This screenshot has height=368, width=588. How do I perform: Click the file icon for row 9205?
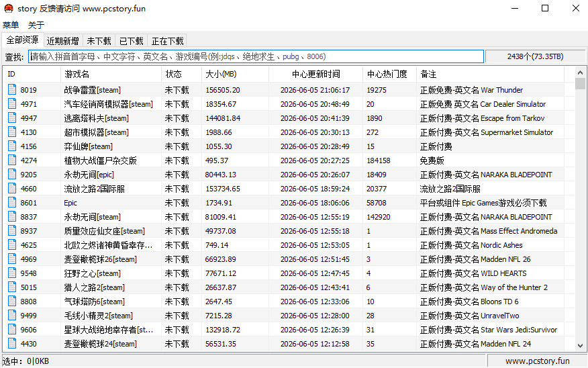click(x=12, y=174)
